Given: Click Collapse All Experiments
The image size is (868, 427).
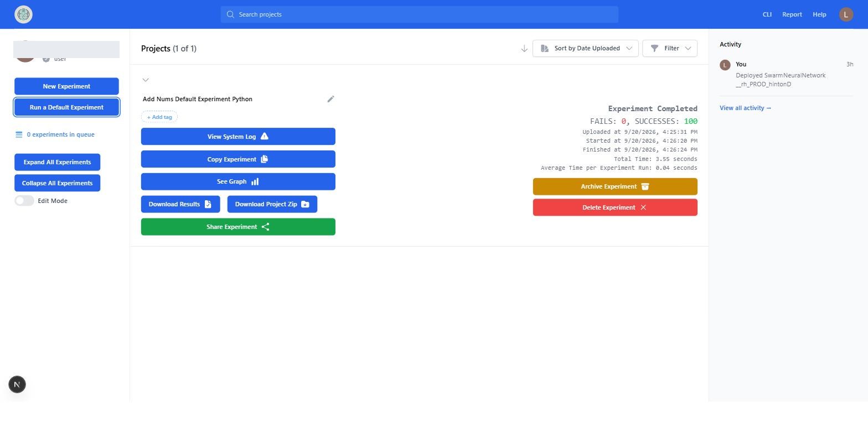Looking at the screenshot, I should [58, 183].
